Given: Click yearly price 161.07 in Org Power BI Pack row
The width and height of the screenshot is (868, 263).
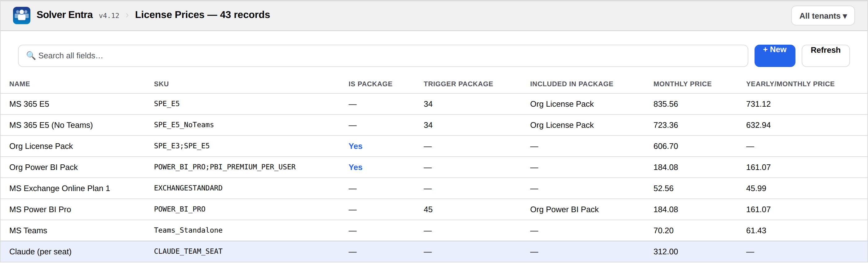Looking at the screenshot, I should 758,167.
